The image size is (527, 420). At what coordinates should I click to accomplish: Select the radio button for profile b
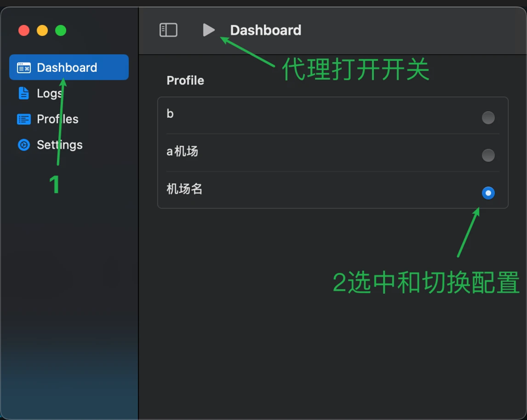(x=488, y=118)
